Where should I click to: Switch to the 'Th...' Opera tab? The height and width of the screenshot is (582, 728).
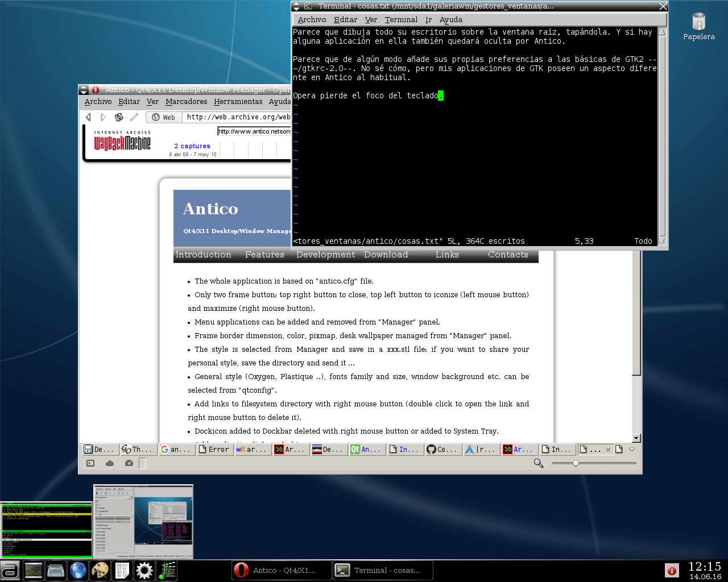pyautogui.click(x=138, y=450)
